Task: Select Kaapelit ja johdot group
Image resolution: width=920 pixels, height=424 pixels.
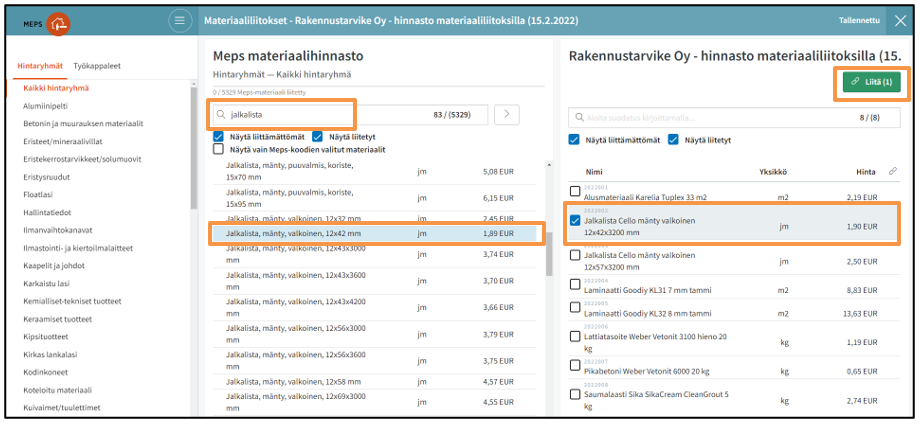Action: pyautogui.click(x=54, y=266)
